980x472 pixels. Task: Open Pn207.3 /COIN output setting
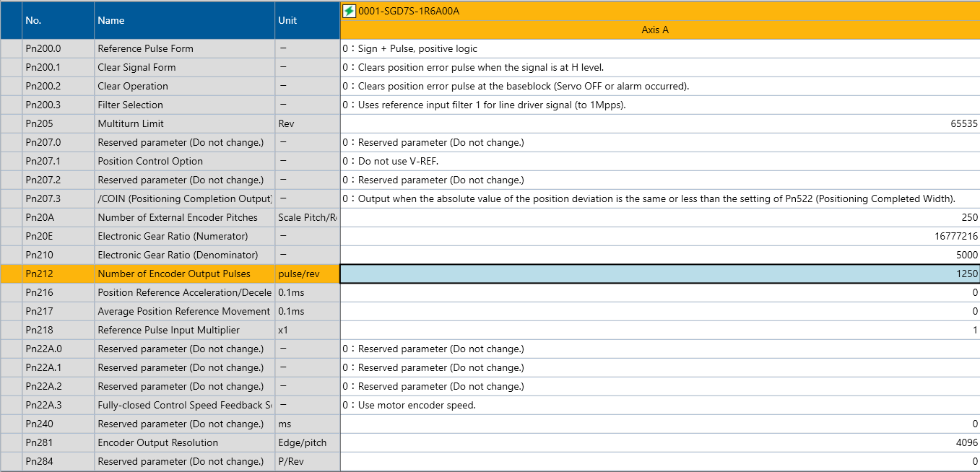coord(659,198)
